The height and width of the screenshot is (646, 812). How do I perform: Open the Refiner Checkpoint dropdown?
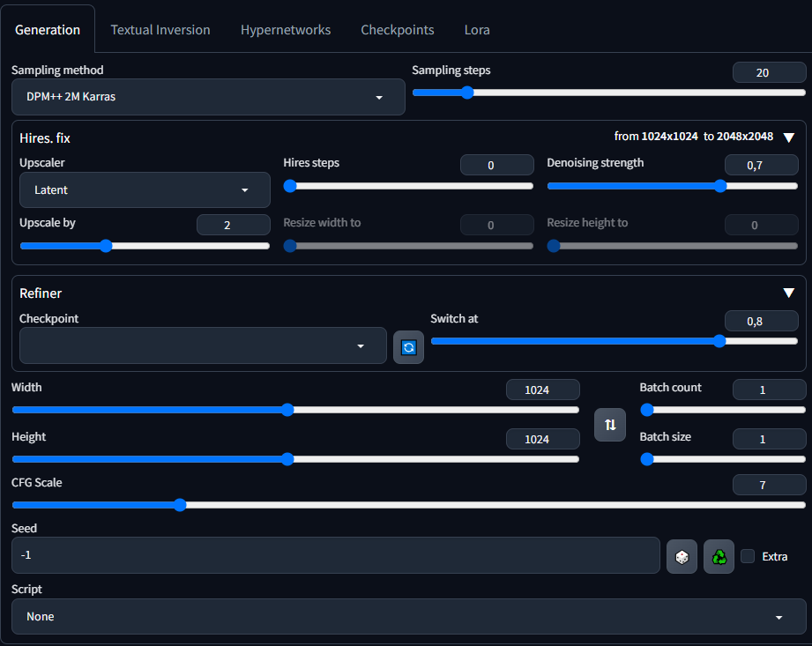203,345
